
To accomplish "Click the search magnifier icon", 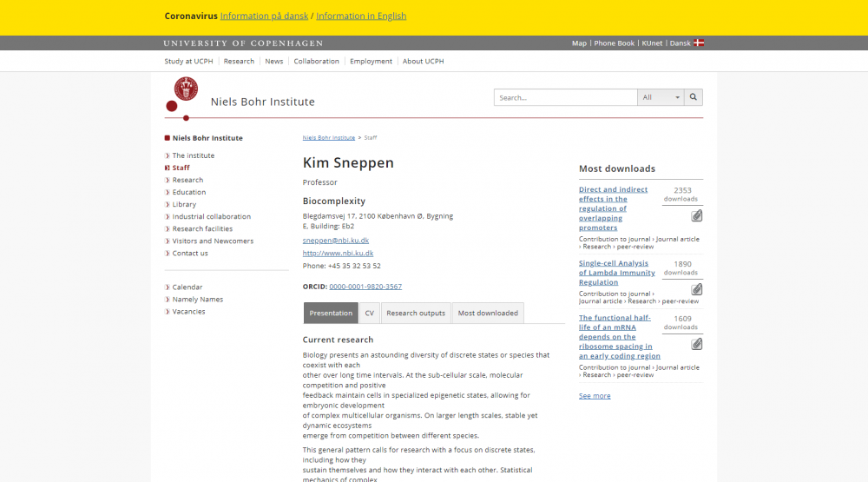I will click(693, 97).
